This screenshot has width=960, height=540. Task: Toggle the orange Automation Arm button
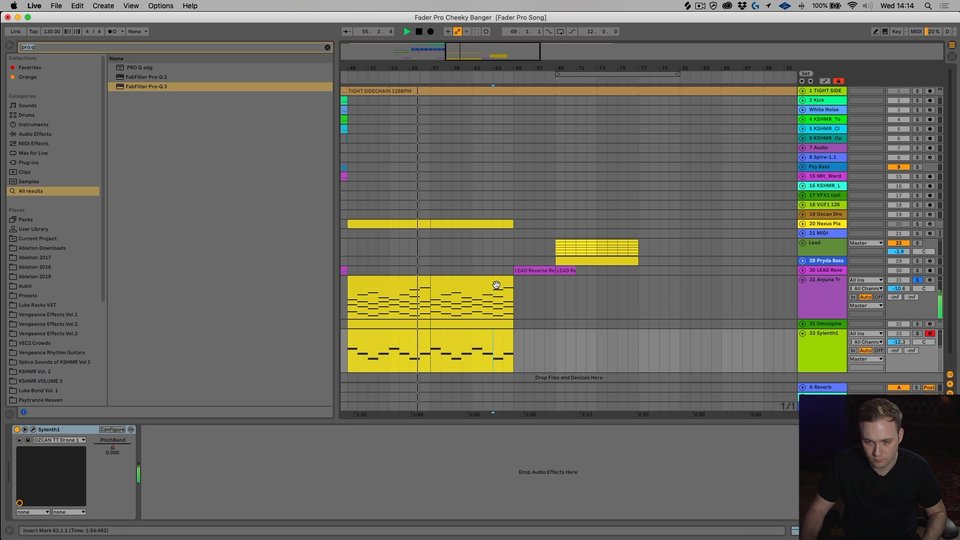pos(457,31)
